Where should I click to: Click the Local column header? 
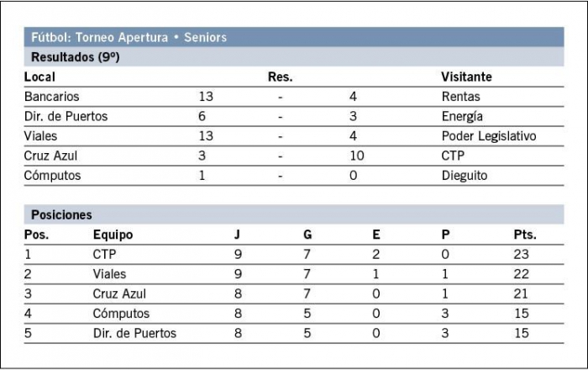pyautogui.click(x=39, y=77)
